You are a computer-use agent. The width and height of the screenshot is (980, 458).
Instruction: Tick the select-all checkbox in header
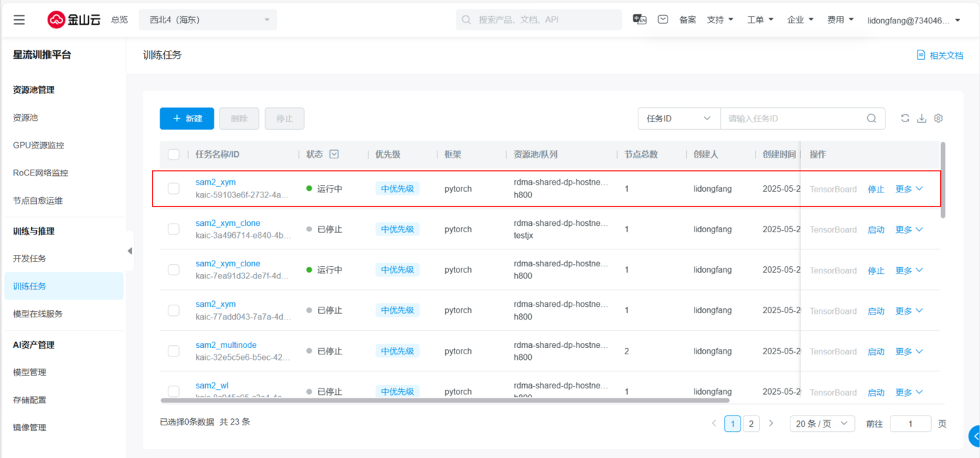174,154
